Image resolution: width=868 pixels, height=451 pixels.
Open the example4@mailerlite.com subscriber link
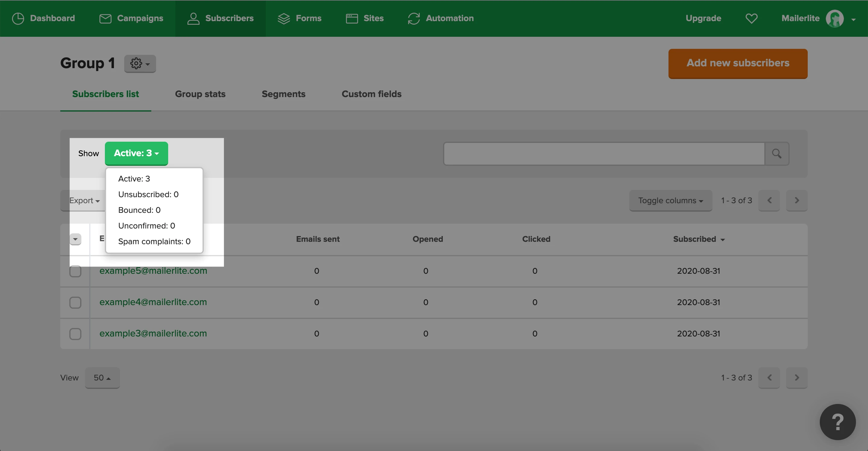[x=153, y=302]
